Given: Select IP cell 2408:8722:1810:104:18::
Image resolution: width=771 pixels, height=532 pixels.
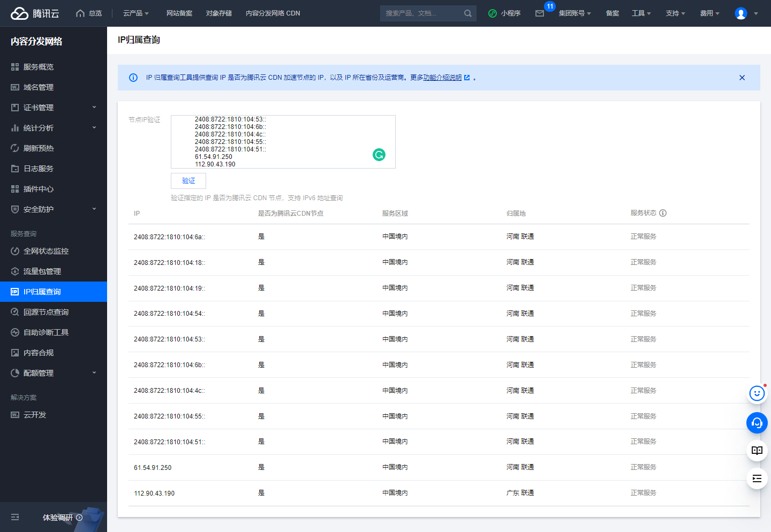Looking at the screenshot, I should coord(170,263).
